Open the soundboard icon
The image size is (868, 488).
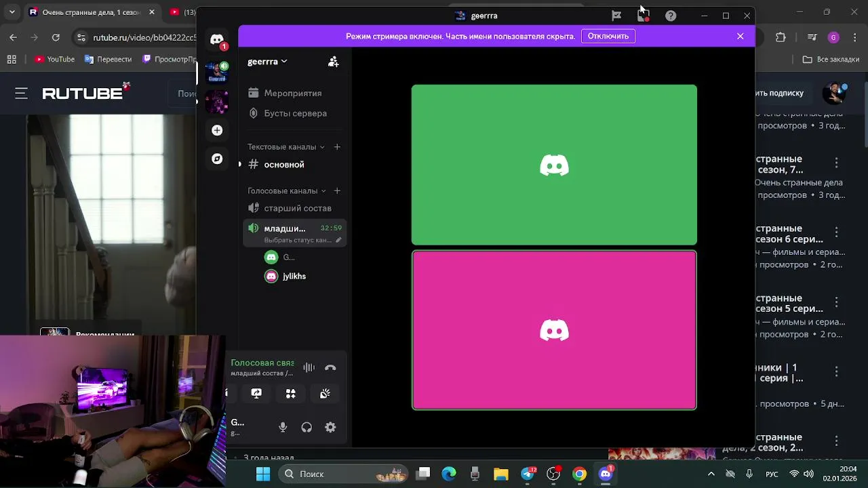tap(325, 394)
